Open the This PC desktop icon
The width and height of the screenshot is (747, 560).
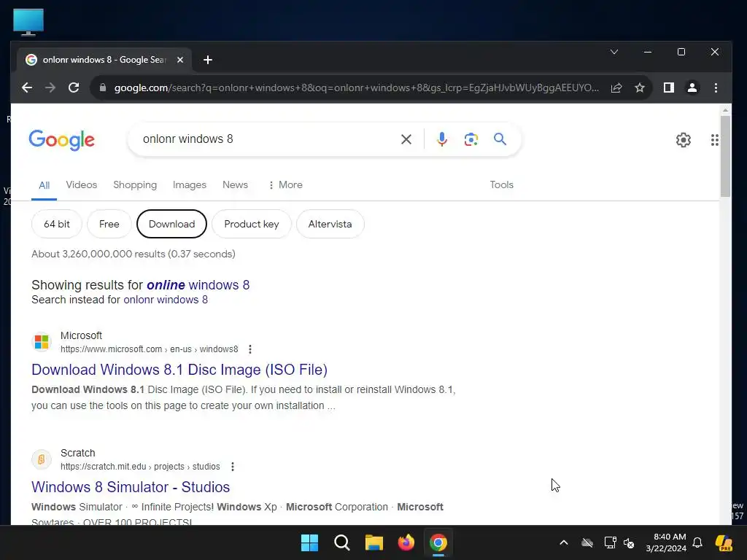coord(28,22)
